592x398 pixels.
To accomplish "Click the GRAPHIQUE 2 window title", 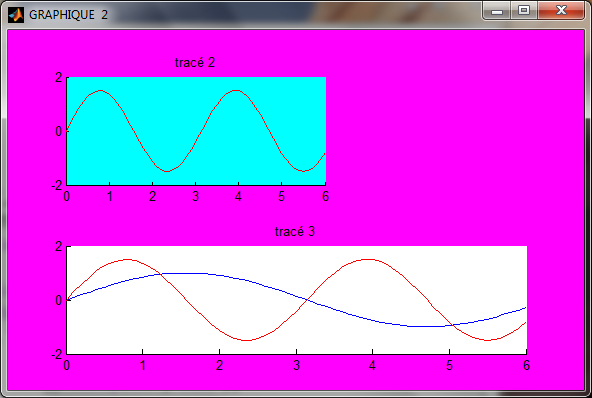I will coord(68,15).
